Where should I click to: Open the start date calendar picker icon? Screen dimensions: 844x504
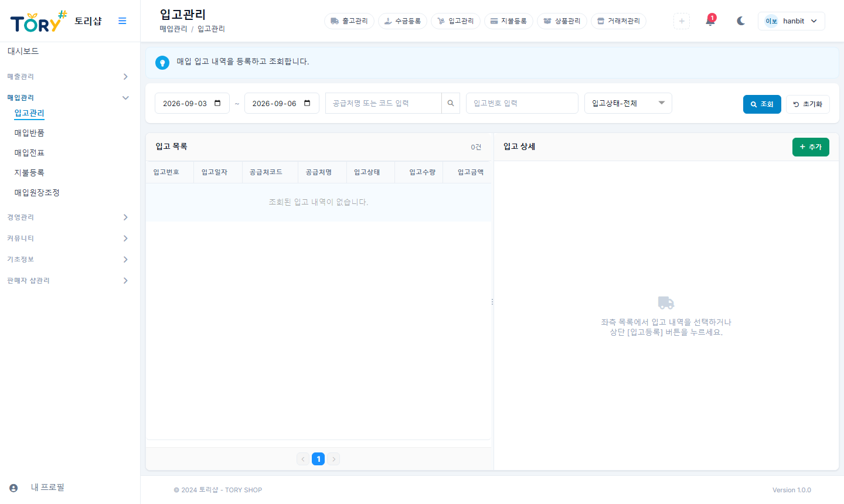[217, 103]
